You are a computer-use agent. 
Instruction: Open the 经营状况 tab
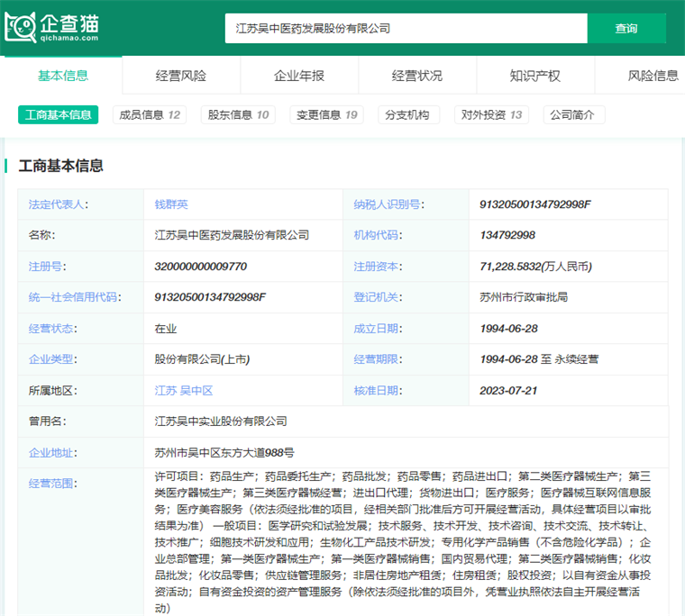pos(417,76)
